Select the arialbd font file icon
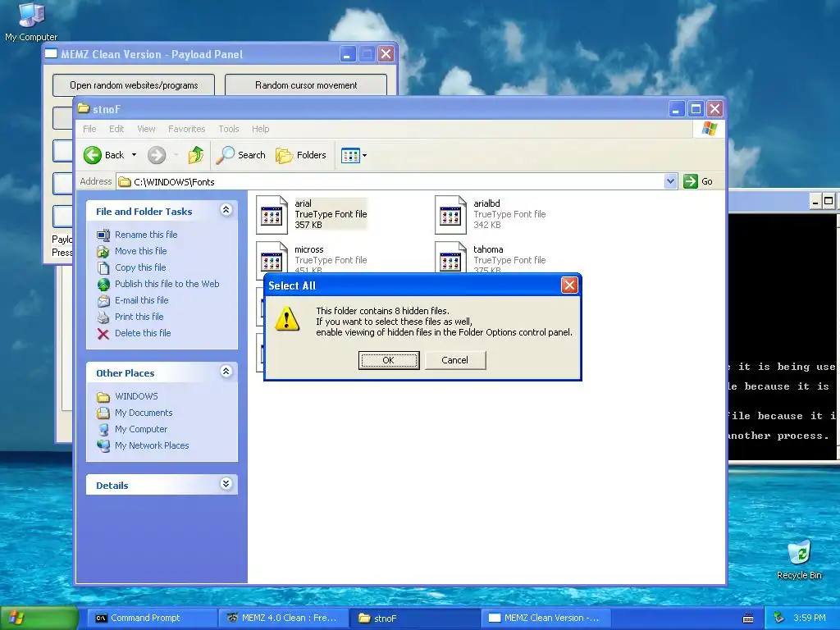The height and width of the screenshot is (630, 840). (x=450, y=215)
